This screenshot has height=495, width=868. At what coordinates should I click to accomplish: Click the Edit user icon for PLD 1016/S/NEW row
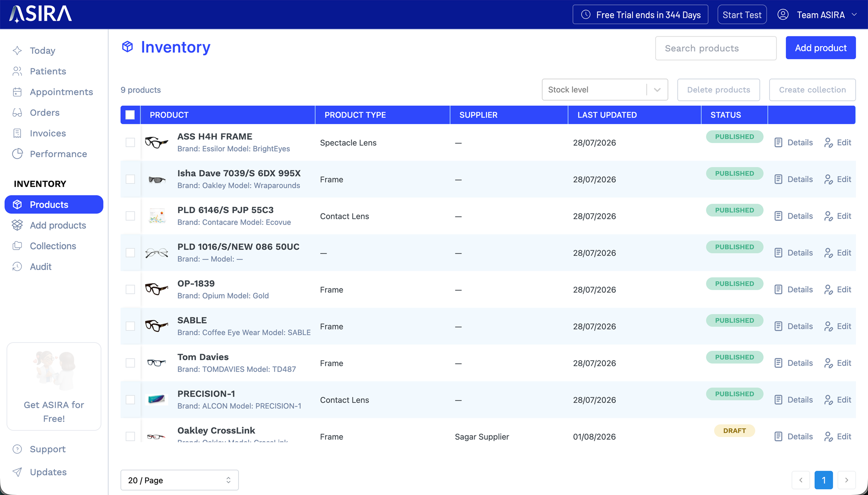(829, 253)
